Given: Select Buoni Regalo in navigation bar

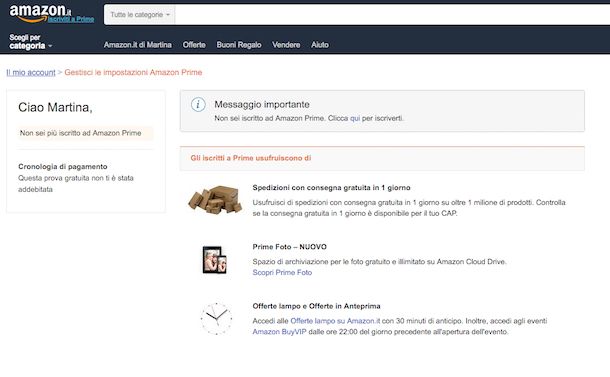Looking at the screenshot, I should (239, 45).
